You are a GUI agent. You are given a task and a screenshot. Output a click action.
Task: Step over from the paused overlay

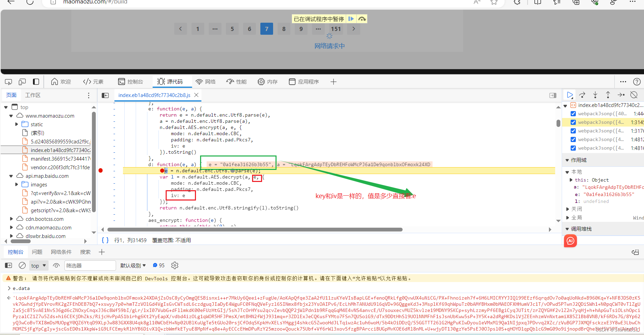(362, 19)
